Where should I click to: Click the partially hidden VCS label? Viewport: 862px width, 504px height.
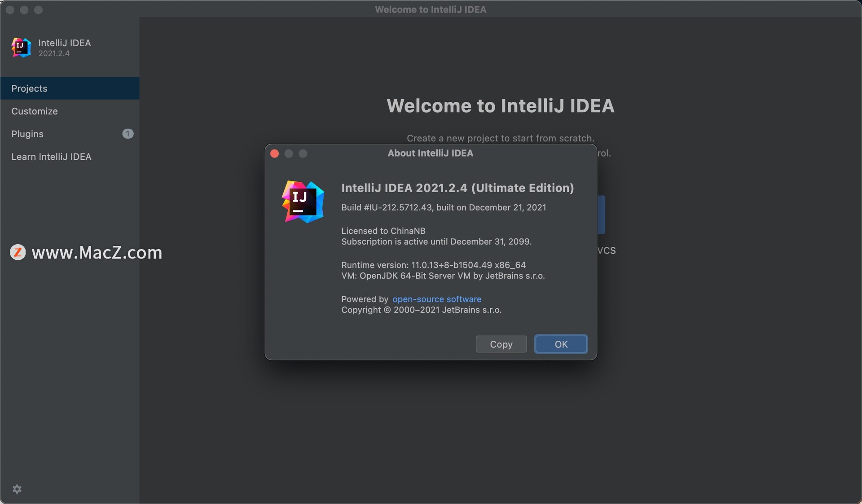[x=607, y=250]
